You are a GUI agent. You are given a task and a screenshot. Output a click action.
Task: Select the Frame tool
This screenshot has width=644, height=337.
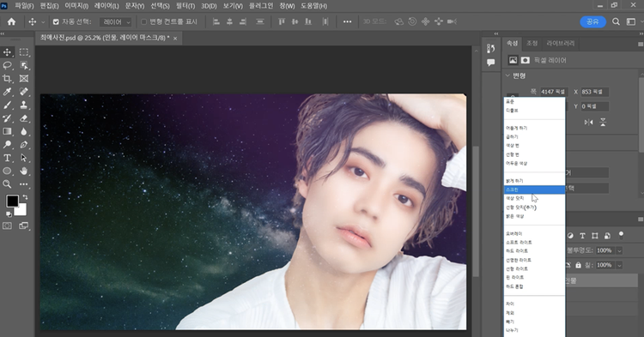pos(24,78)
